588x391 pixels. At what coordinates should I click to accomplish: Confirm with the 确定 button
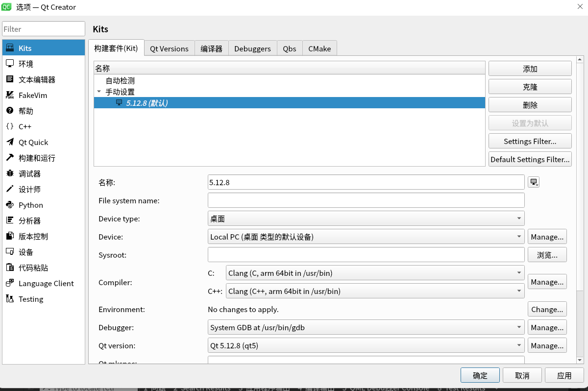click(480, 375)
